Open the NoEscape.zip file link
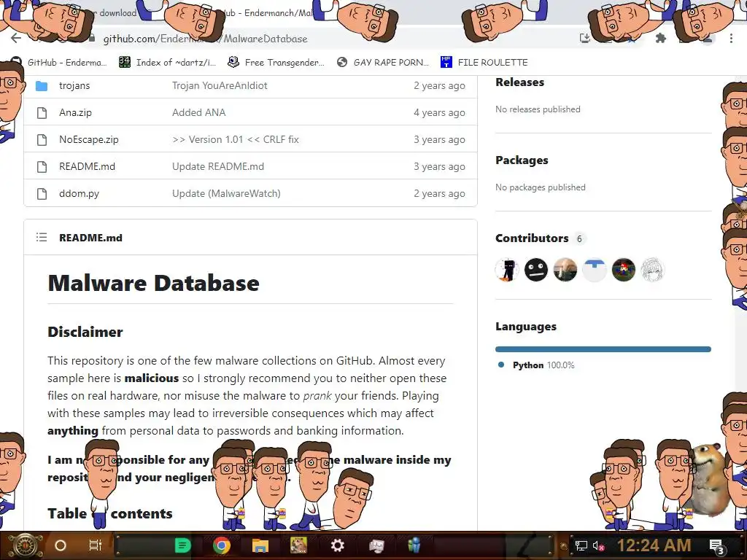Image resolution: width=747 pixels, height=560 pixels. [x=88, y=139]
